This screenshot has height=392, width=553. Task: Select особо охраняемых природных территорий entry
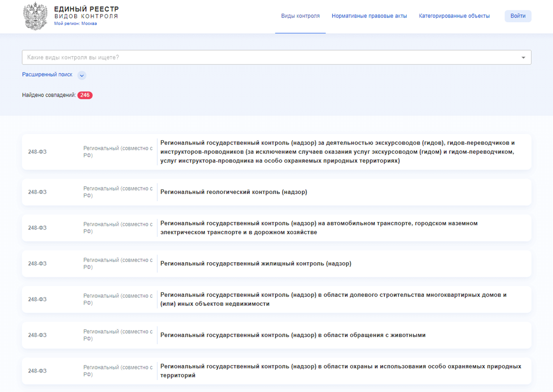point(340,371)
